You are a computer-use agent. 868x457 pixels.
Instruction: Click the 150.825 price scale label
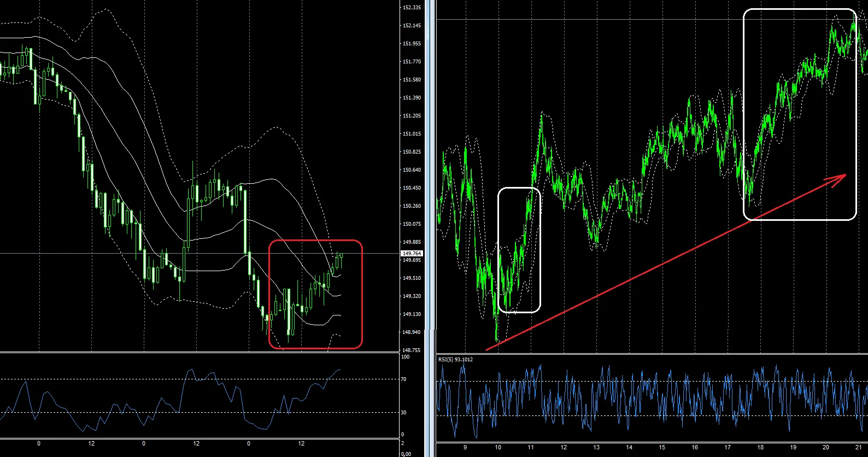point(412,152)
